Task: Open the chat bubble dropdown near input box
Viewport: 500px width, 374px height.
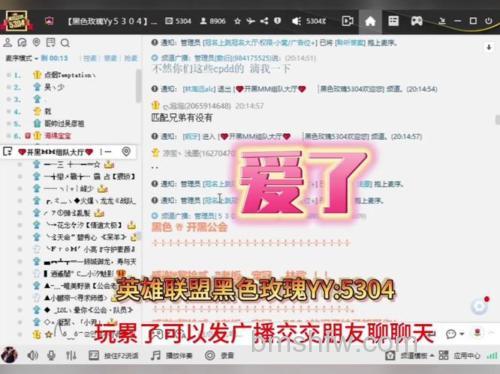Action: point(455,334)
